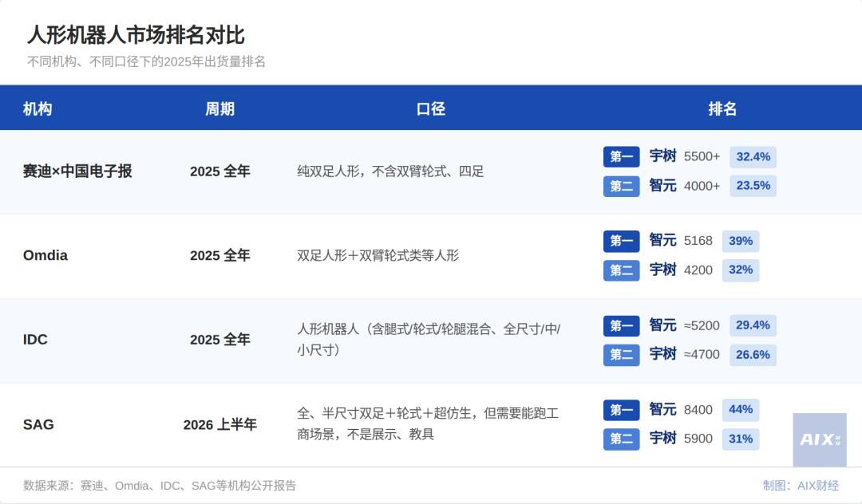The image size is (862, 504).
Task: Click 智元 ranked first in IDC row
Action: (x=662, y=325)
